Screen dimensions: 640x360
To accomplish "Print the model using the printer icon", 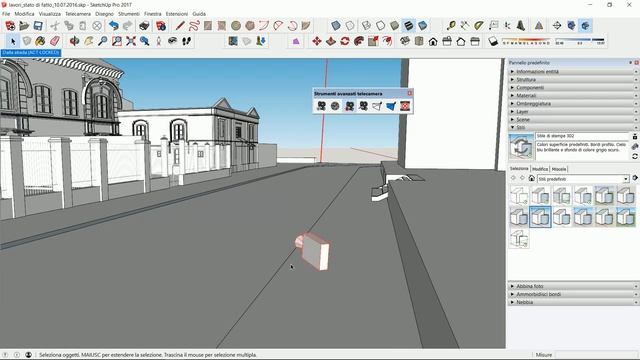I will pyautogui.click(x=144, y=26).
